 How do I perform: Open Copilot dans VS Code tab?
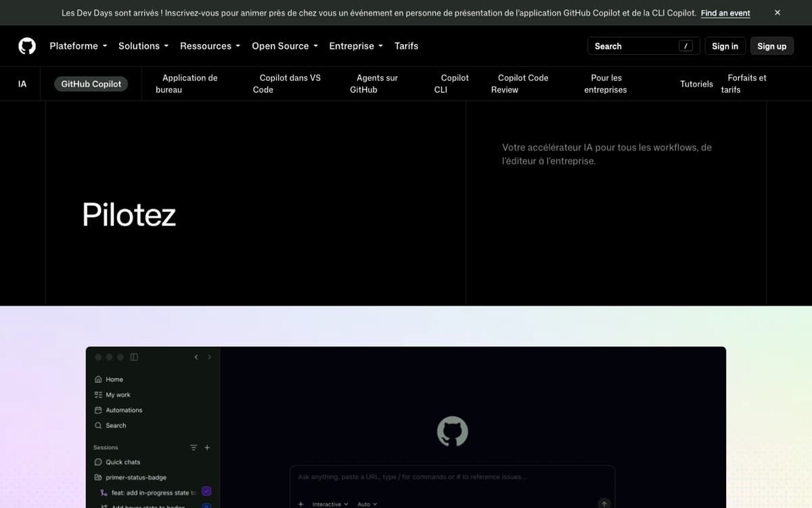[x=287, y=84]
